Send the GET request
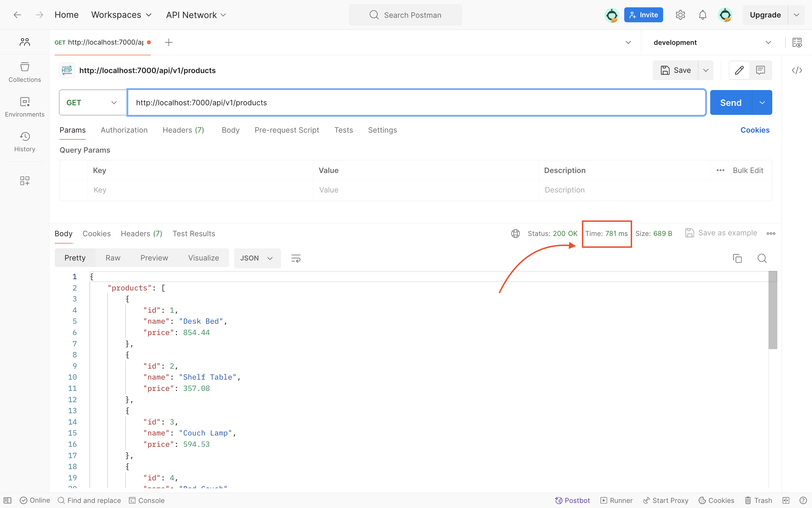812x508 pixels. pos(731,102)
